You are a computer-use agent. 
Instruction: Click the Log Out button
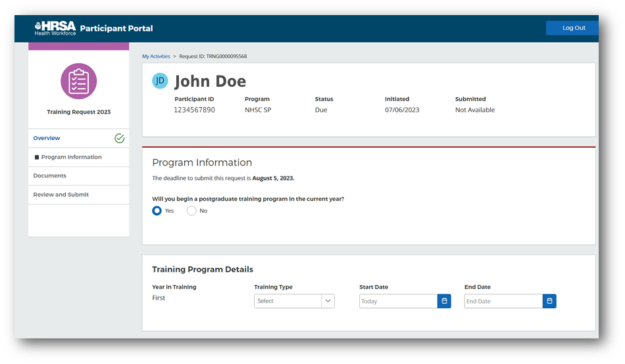[x=573, y=28]
